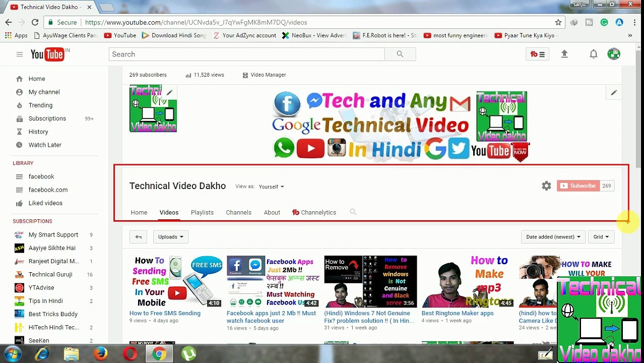Image resolution: width=644 pixels, height=363 pixels.
Task: Expand the View as Yourself dropdown
Action: 271,187
